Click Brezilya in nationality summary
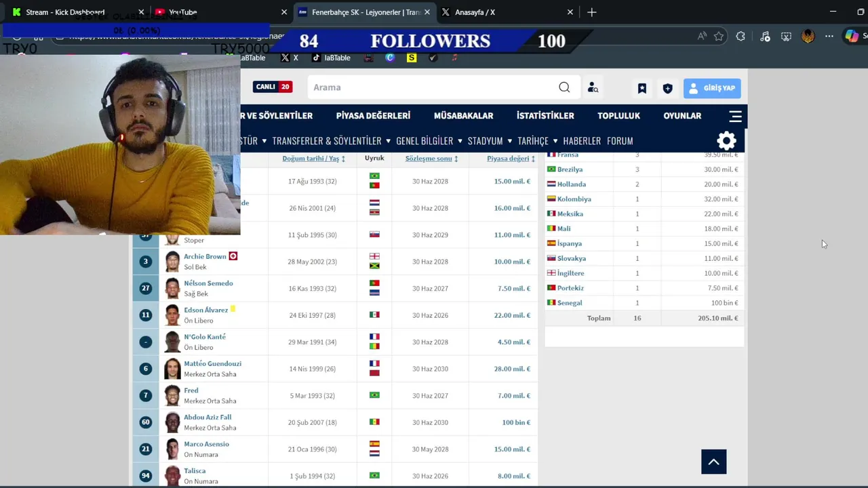The height and width of the screenshot is (488, 868). point(570,169)
